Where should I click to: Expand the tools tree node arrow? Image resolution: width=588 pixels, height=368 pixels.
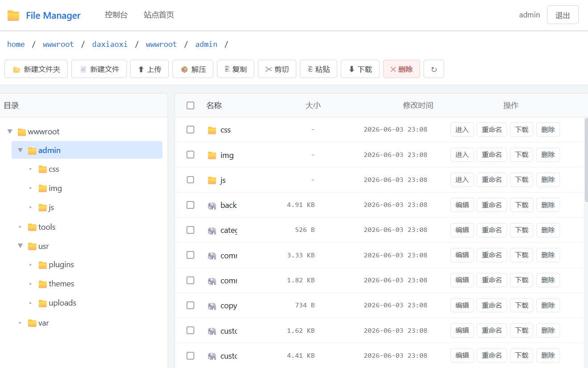click(x=20, y=227)
